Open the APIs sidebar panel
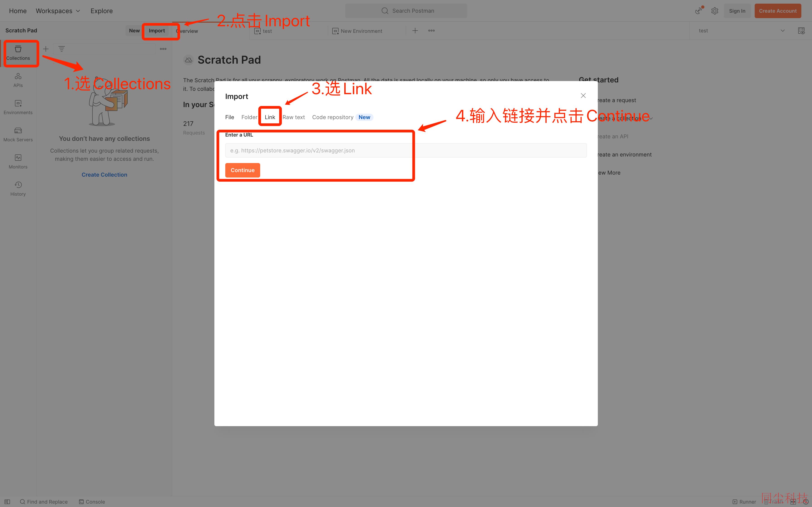This screenshot has height=507, width=812. point(18,80)
